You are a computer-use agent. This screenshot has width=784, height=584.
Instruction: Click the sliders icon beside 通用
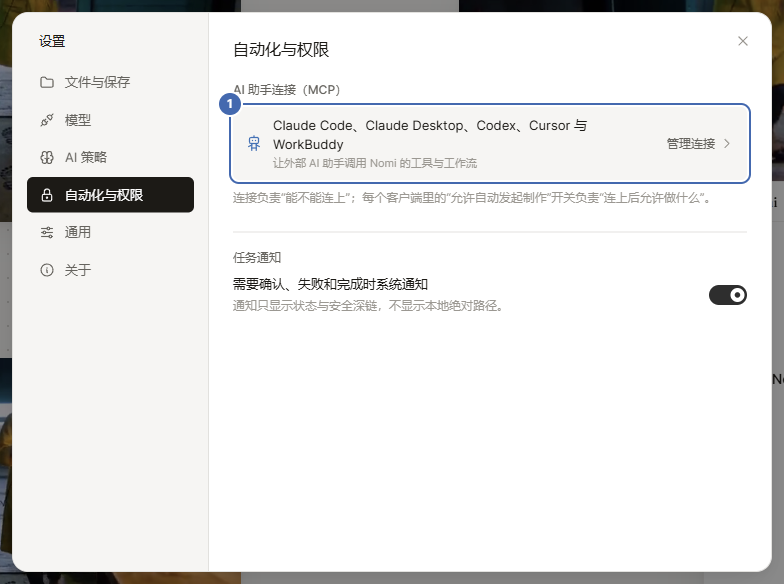tap(47, 232)
